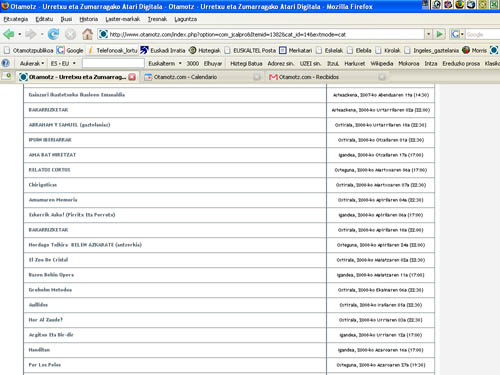Close the Otamotz.com - Recibidos tab
Viewport: 500px width, 375px height.
coord(382,77)
